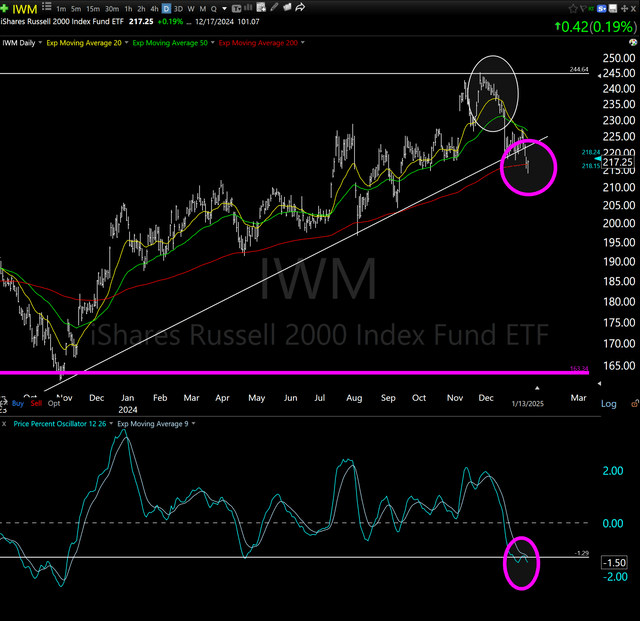Screen dimensions: 640x621
Task: Click the flag icon at top right
Action: (583, 8)
